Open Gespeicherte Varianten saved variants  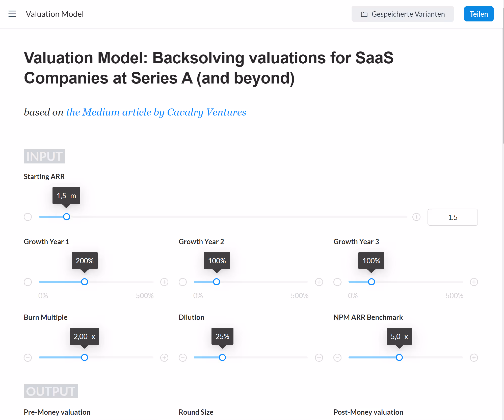pyautogui.click(x=403, y=14)
